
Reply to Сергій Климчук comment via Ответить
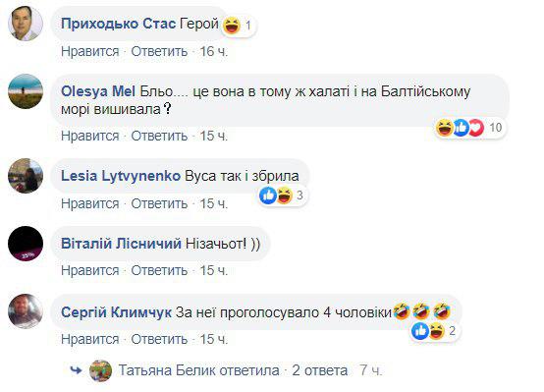159,339
